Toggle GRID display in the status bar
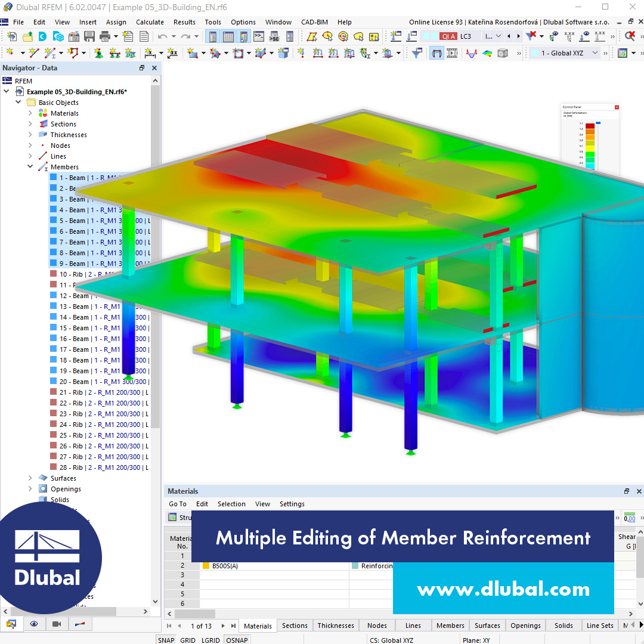Image resolution: width=644 pixels, height=644 pixels. (188, 640)
